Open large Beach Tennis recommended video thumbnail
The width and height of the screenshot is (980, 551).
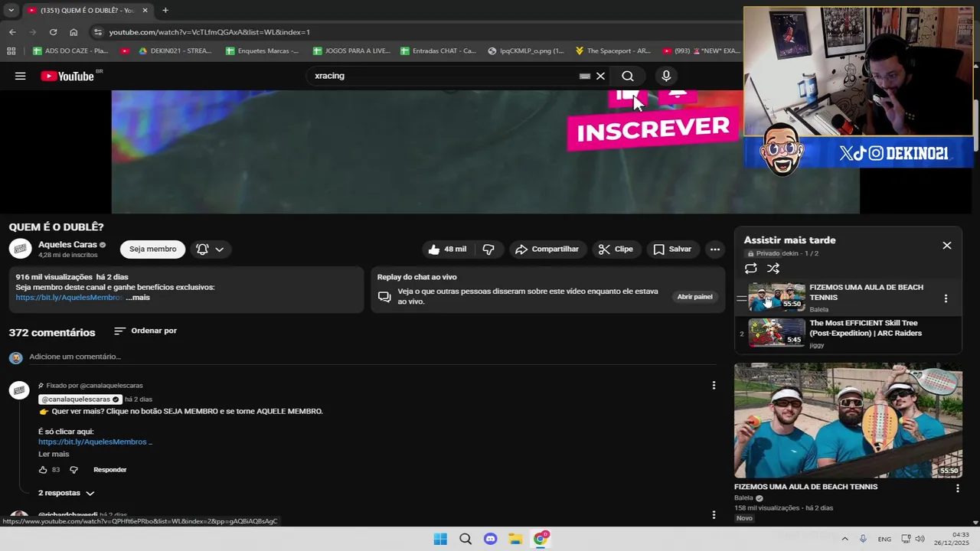[848, 420]
